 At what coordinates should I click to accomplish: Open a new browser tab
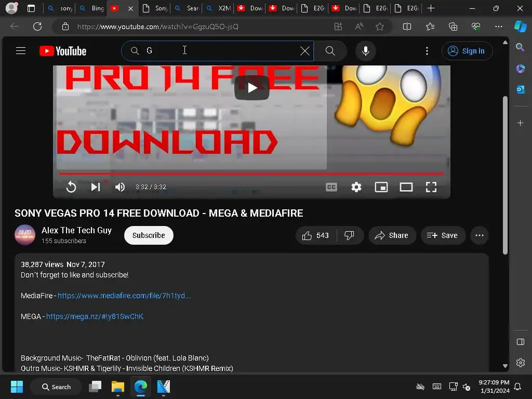point(431,8)
